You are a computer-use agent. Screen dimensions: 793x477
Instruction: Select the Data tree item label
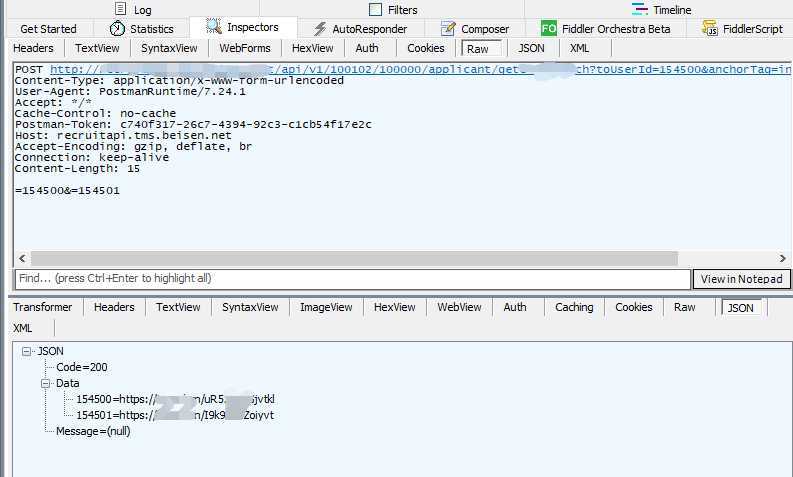click(x=67, y=383)
